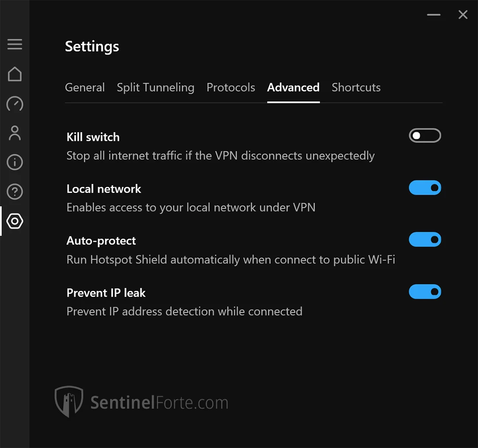Select the Advanced tab
The width and height of the screenshot is (478, 448).
point(293,88)
